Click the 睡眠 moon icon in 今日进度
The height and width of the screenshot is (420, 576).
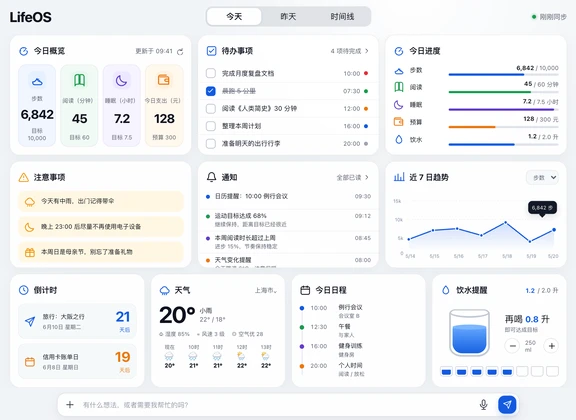399,105
